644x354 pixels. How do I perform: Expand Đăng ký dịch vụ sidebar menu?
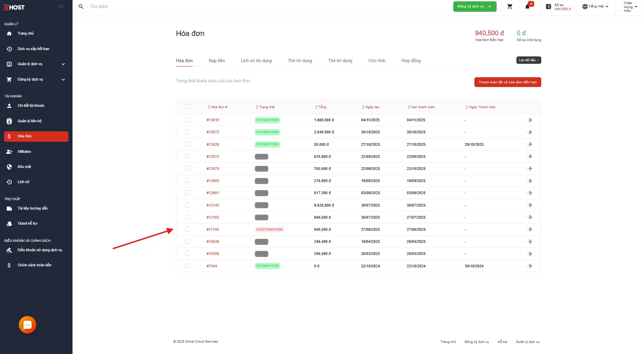pyautogui.click(x=36, y=80)
